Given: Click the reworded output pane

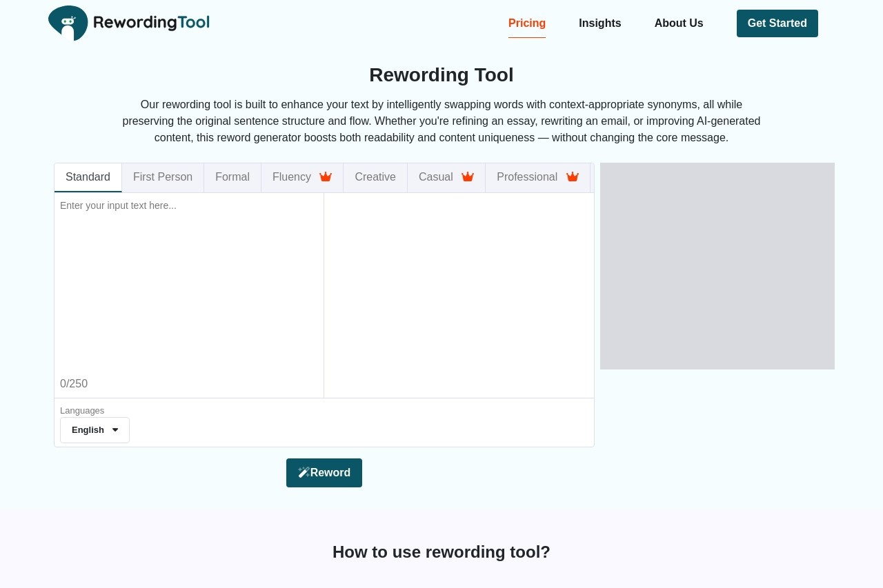Looking at the screenshot, I should pos(459,295).
